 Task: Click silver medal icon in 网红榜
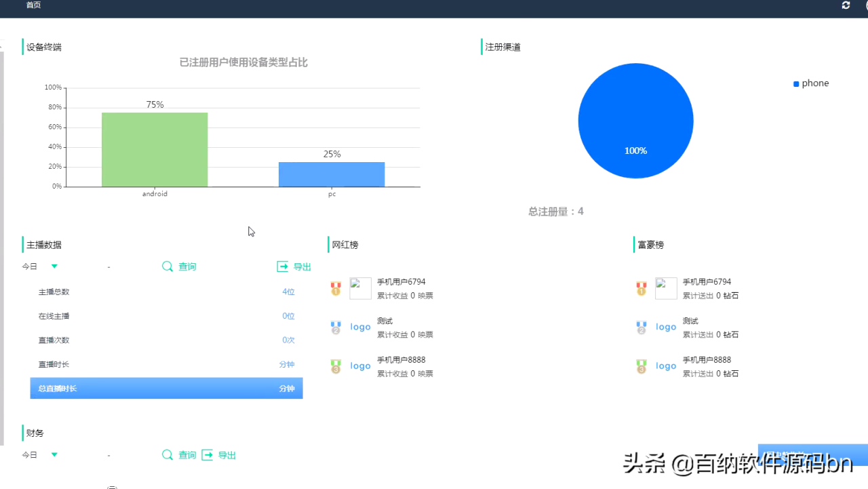(336, 328)
